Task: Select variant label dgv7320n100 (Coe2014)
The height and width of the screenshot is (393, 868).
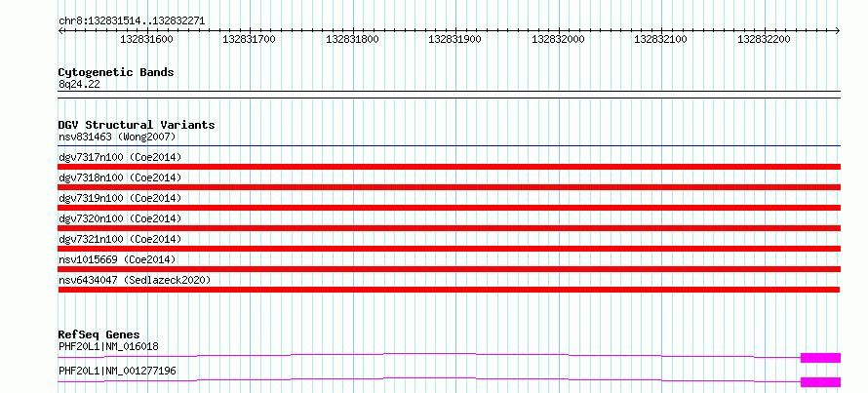Action: tap(120, 218)
